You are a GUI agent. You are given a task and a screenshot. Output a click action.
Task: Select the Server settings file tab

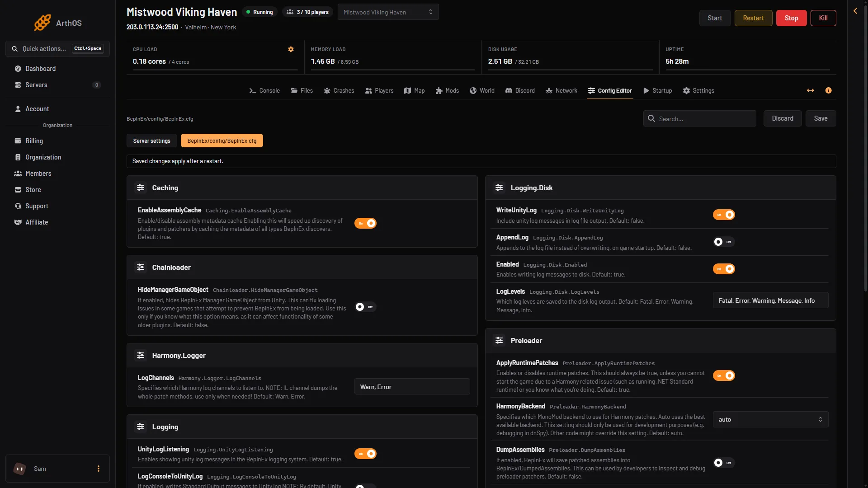(x=151, y=141)
